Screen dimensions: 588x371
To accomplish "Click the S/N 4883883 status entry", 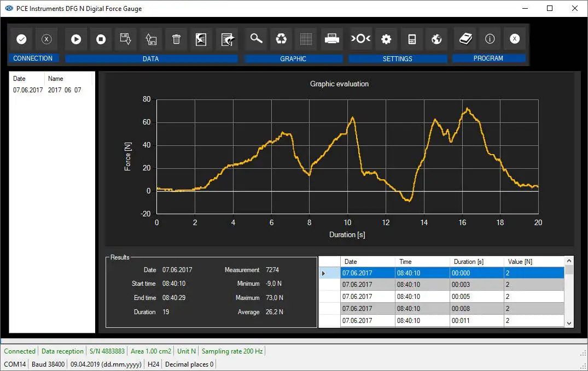I will click(107, 351).
